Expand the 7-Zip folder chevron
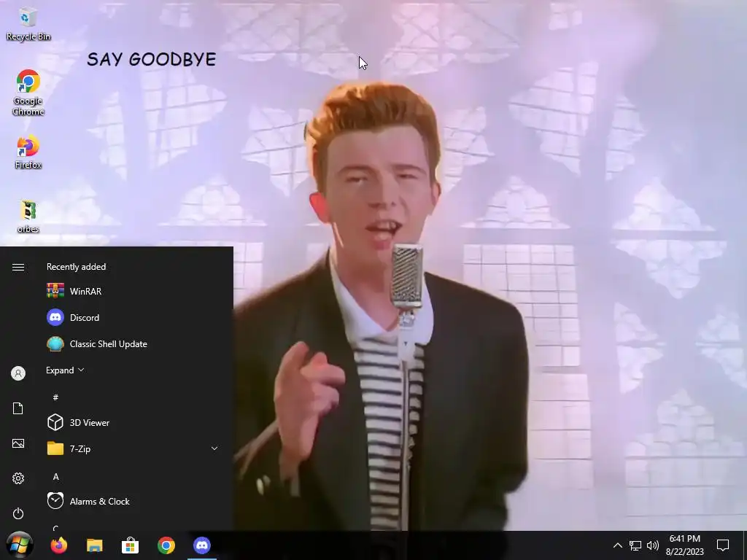The width and height of the screenshot is (747, 560). tap(214, 448)
